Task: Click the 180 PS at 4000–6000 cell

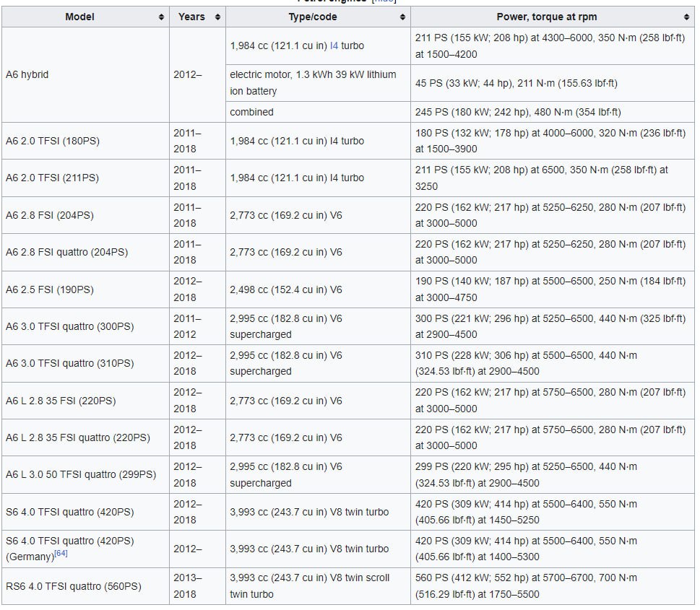Action: click(x=553, y=141)
